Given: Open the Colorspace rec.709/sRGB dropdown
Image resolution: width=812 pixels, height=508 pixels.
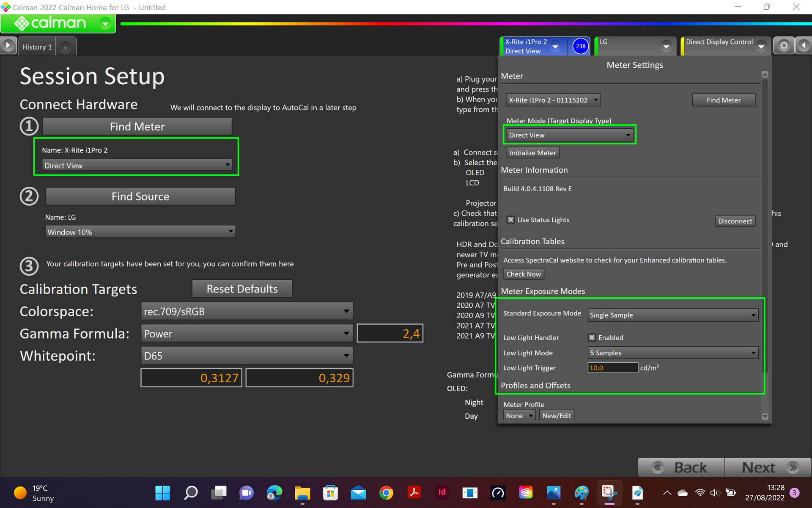Looking at the screenshot, I should coord(247,312).
